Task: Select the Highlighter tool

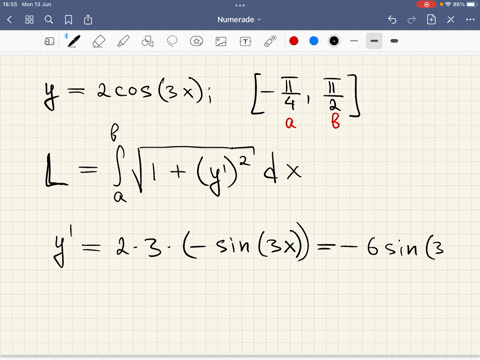Action: [x=123, y=41]
